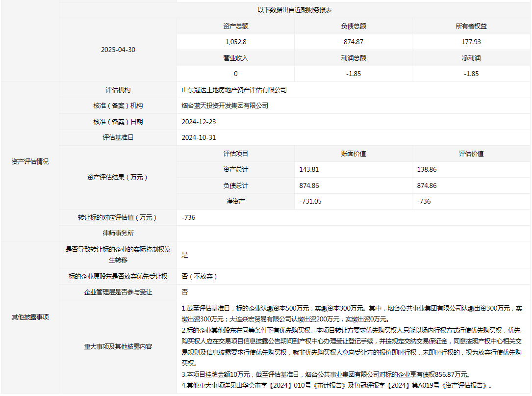Click the 评估价值 column header
The image size is (532, 396).
471,154
